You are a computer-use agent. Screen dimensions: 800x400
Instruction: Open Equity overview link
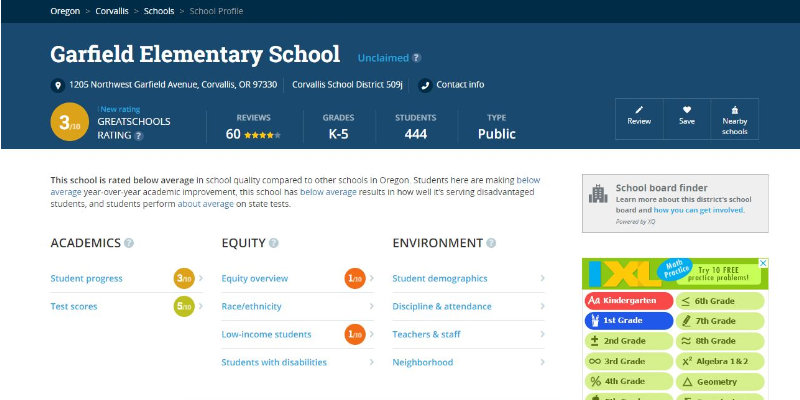pyautogui.click(x=255, y=279)
